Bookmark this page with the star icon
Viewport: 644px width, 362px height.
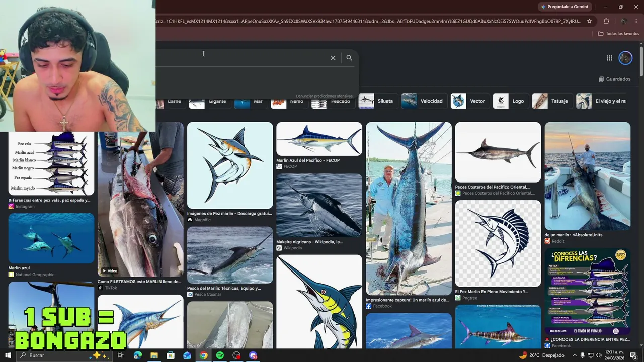(589, 21)
